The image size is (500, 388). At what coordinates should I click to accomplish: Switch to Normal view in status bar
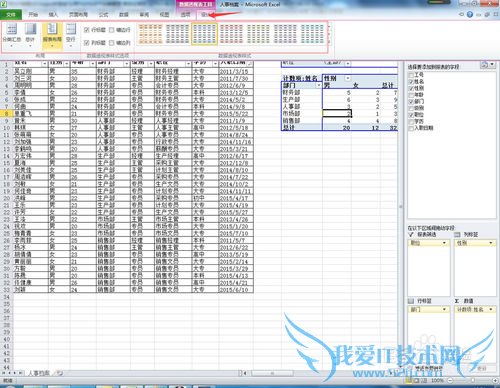point(408,380)
